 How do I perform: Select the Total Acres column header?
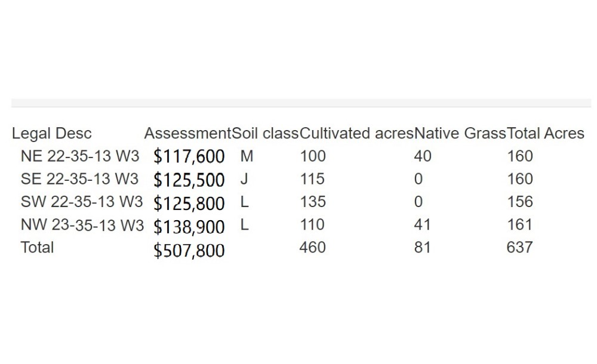coord(546,134)
